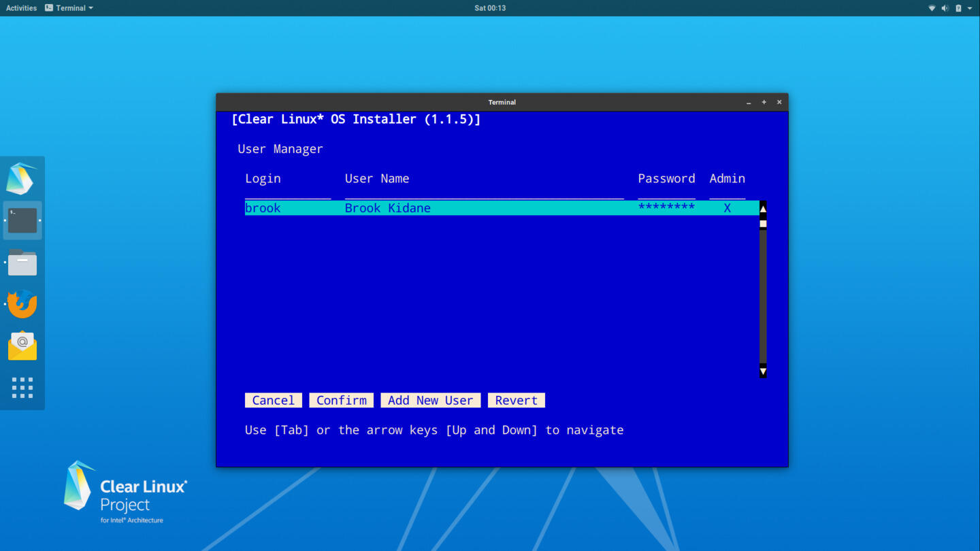Open the Terminal dock icon

point(22,220)
